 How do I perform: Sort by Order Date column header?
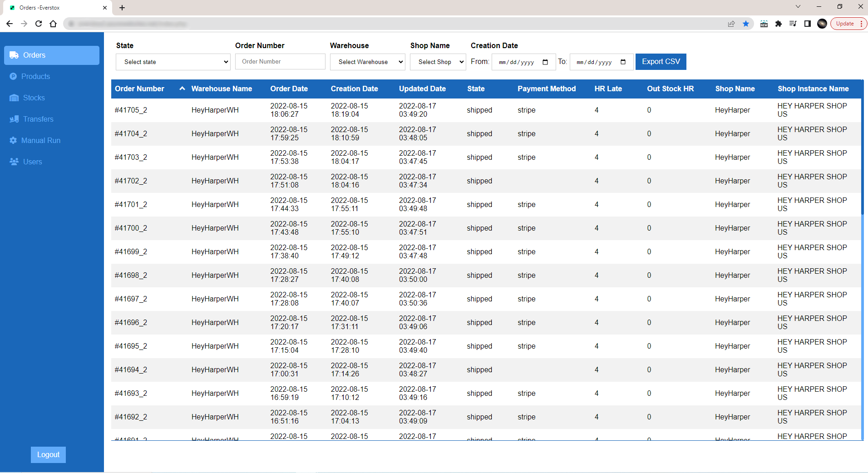[x=289, y=89]
